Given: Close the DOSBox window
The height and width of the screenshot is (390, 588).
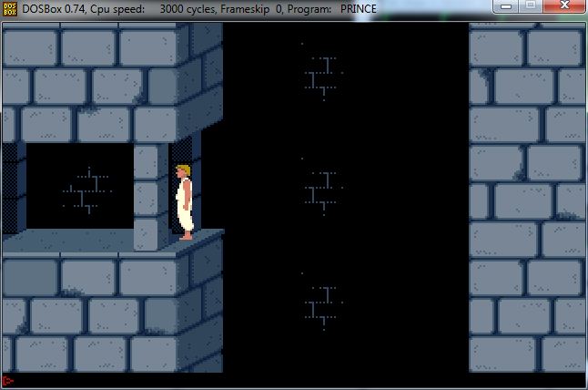Looking at the screenshot, I should [x=564, y=6].
